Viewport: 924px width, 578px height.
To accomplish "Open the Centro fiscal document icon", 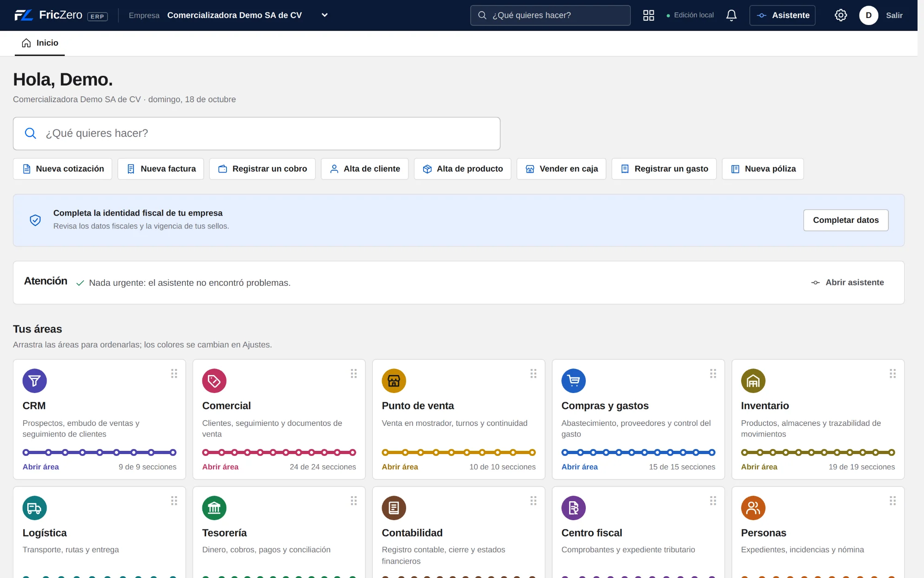I will coord(574,508).
